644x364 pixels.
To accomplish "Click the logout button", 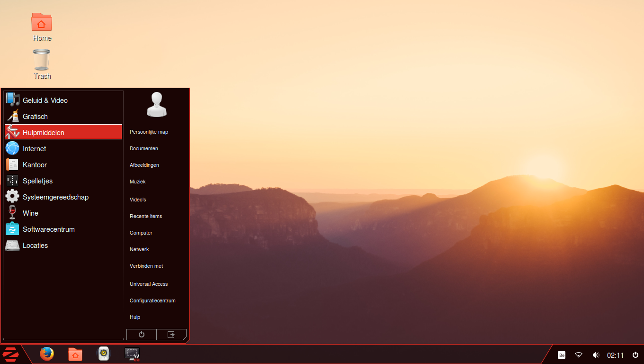I will tap(171, 334).
